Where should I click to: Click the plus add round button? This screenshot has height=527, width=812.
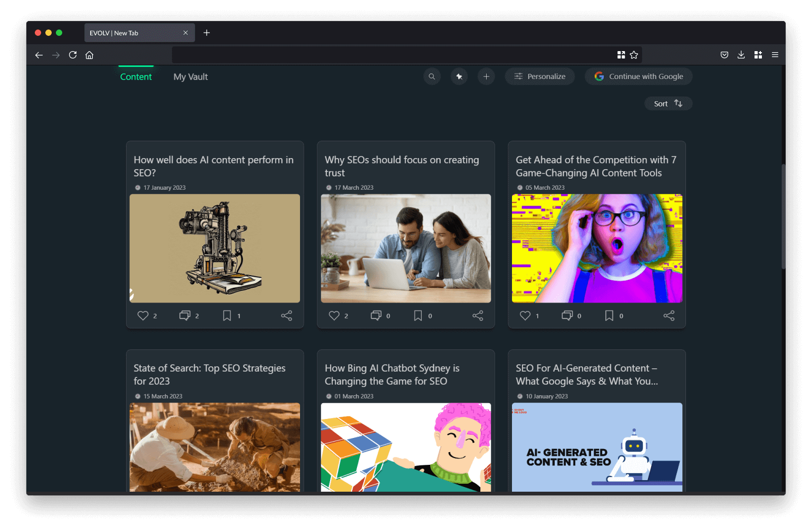pos(486,76)
